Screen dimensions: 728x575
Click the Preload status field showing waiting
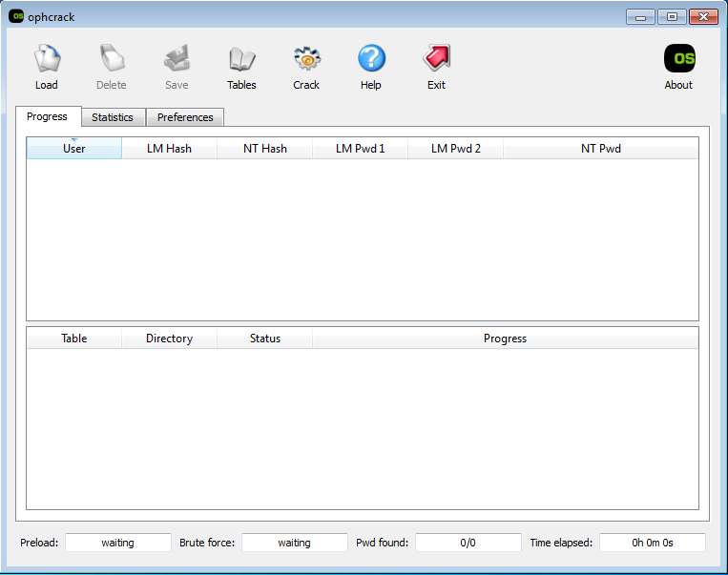(118, 543)
